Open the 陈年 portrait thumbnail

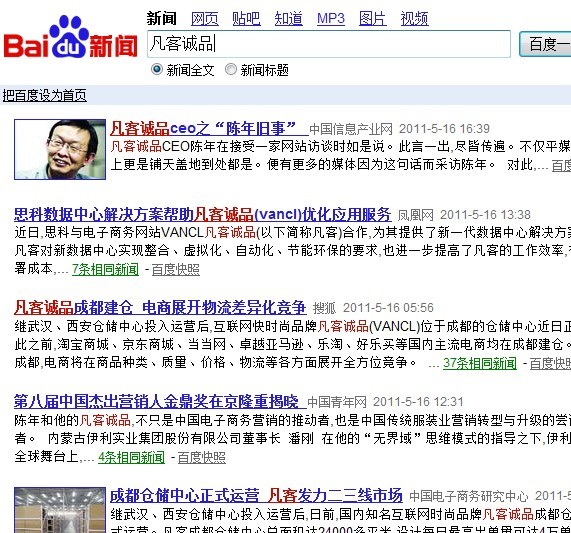[60, 149]
